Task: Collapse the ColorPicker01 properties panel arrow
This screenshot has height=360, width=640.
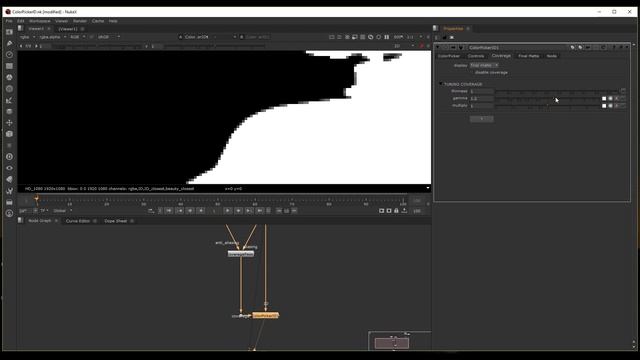Action: point(438,48)
